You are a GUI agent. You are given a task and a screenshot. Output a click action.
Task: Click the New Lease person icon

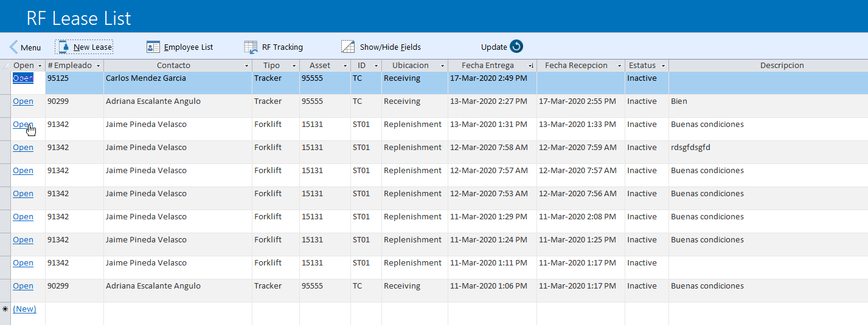(63, 47)
